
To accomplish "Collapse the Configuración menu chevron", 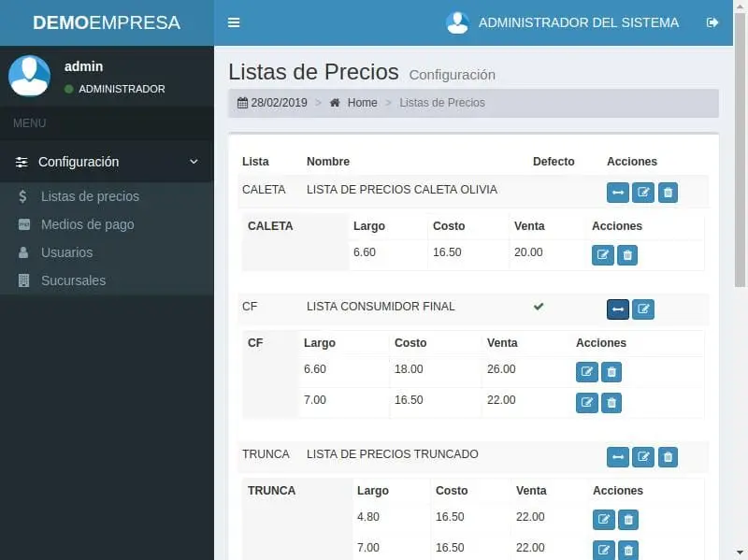I will point(194,162).
